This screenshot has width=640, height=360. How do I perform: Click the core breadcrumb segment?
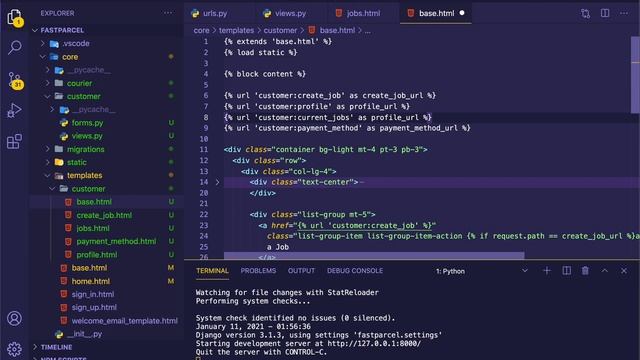point(201,30)
